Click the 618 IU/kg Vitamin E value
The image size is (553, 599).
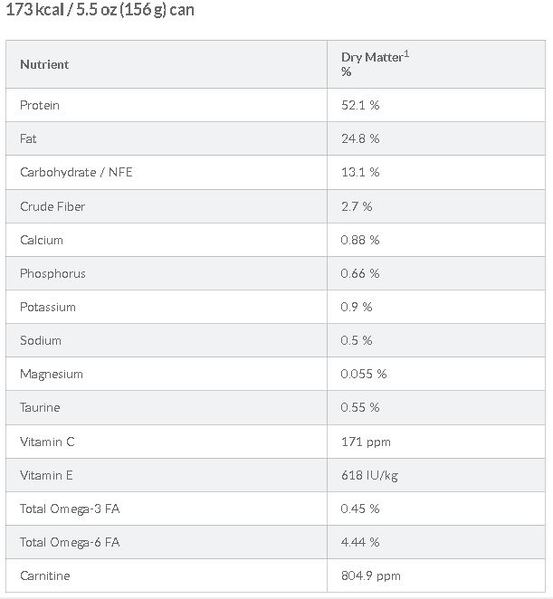(x=369, y=476)
